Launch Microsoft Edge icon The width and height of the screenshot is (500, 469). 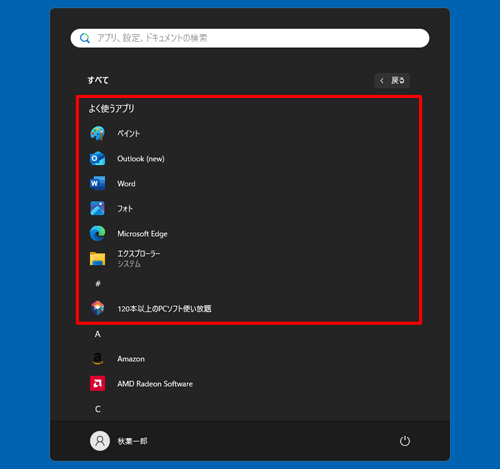[97, 234]
